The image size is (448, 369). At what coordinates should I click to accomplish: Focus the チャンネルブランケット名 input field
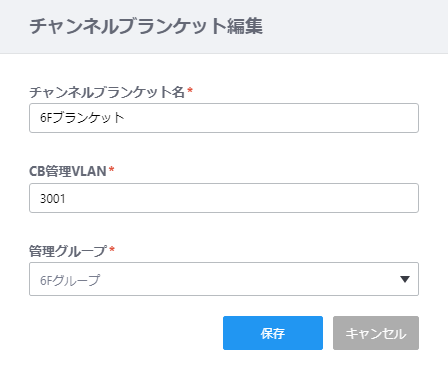pyautogui.click(x=224, y=118)
